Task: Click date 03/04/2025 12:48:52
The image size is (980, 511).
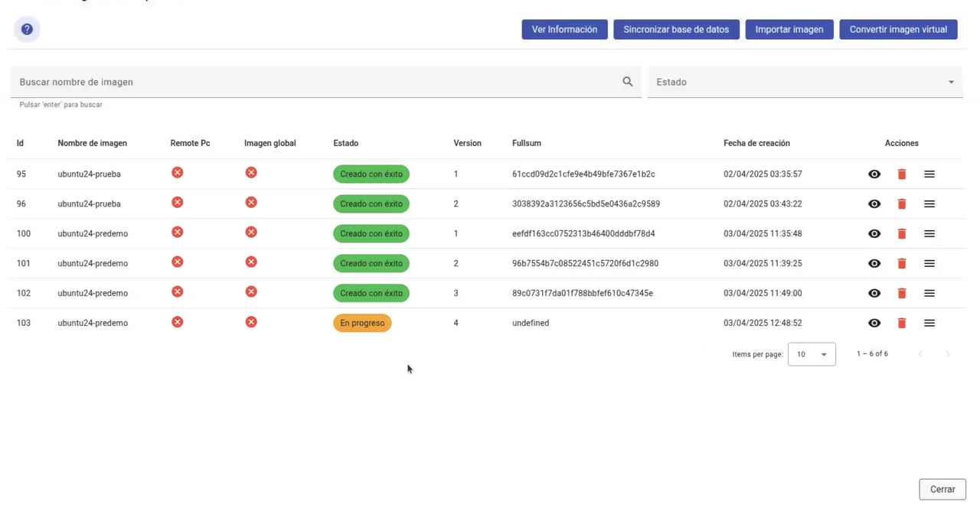Action: 763,324
